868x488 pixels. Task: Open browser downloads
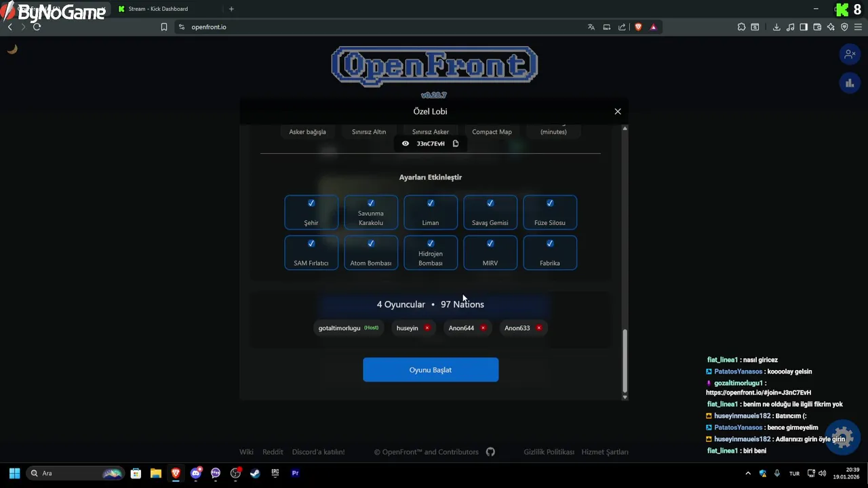click(x=776, y=27)
